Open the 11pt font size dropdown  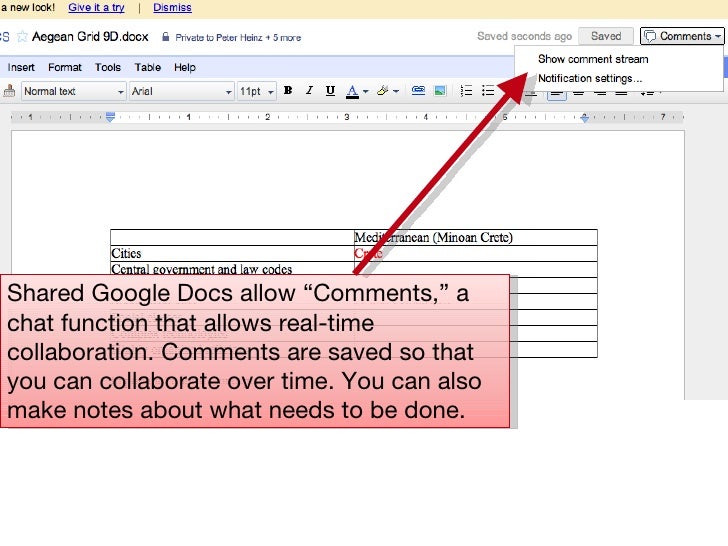coord(257,91)
